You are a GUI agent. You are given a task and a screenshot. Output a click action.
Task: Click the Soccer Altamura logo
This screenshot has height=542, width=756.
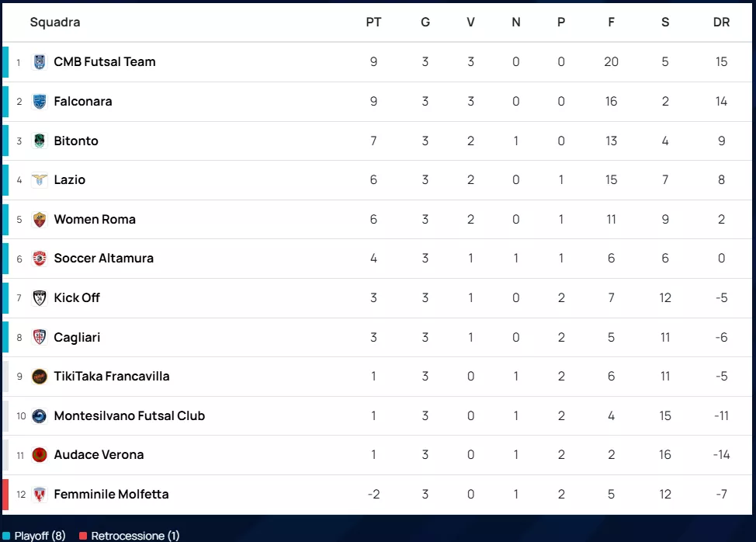40,259
